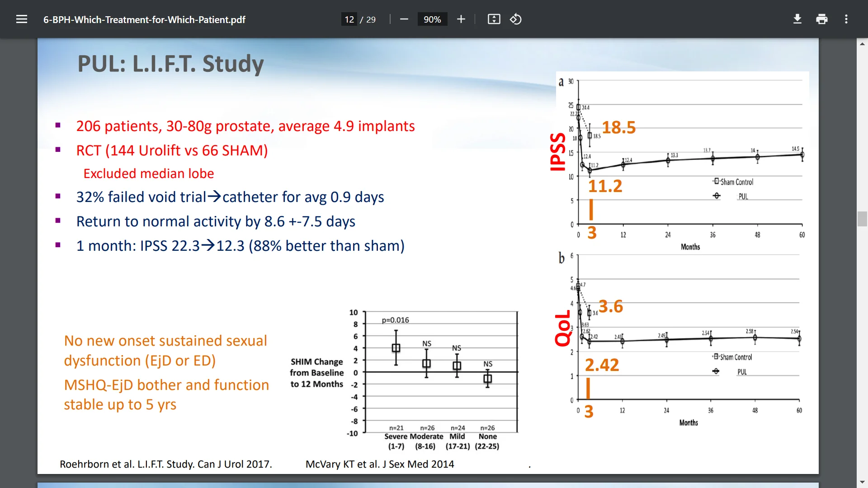
Task: Click 'stable up to 5 yrs' text
Action: tap(120, 404)
